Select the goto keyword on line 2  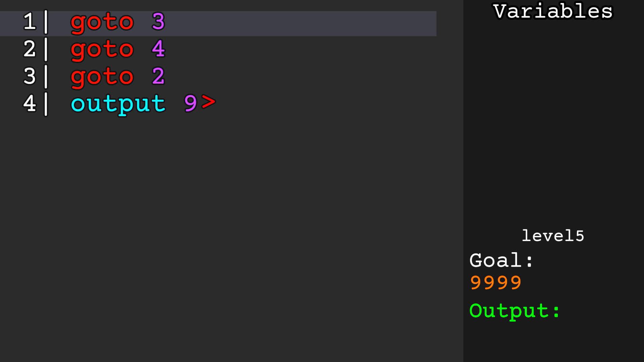click(102, 50)
